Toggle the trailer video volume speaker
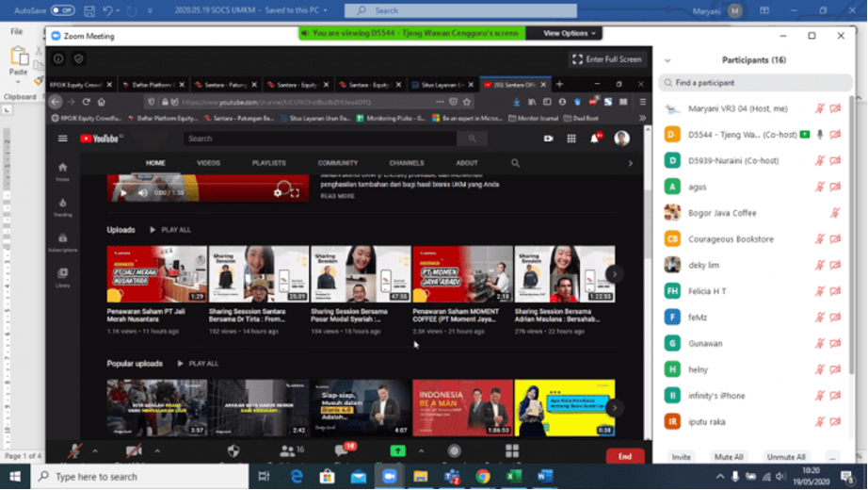868x490 pixels. [143, 193]
